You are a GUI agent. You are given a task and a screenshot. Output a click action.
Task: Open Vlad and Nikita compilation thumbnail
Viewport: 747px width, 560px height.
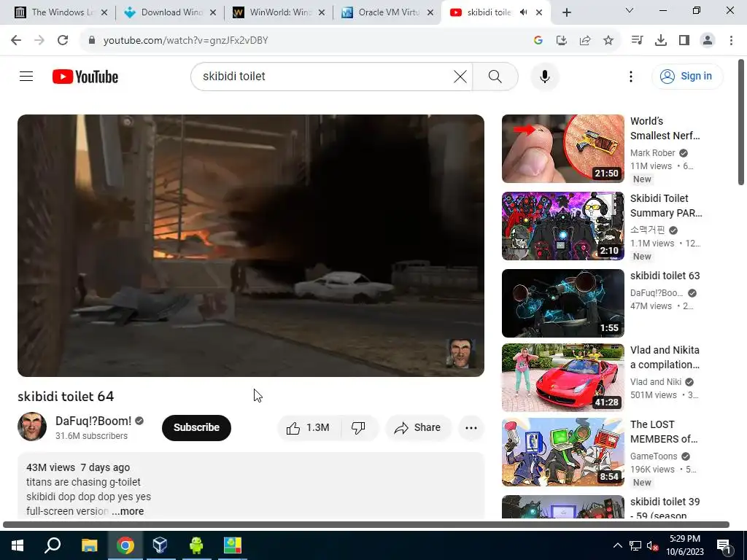coord(562,377)
